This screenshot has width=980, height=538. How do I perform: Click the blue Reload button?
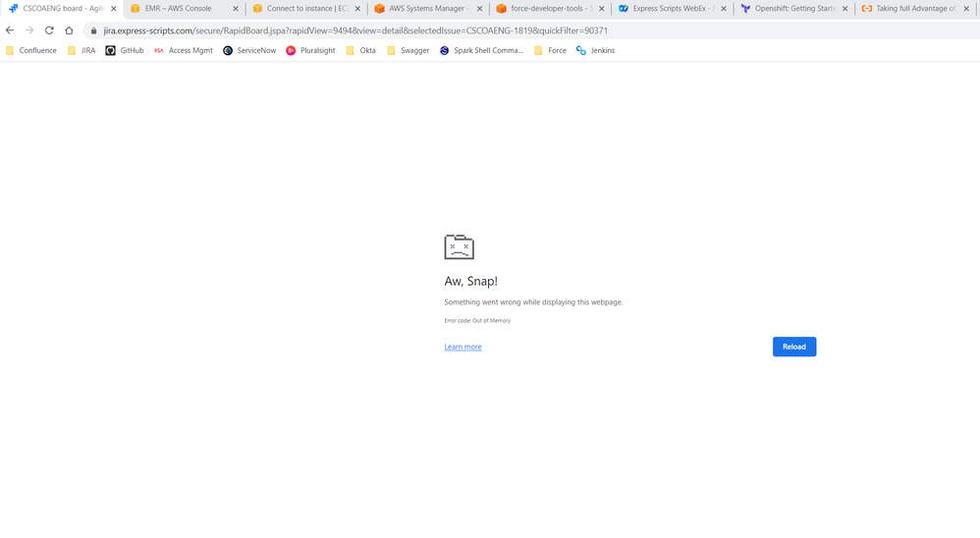[794, 347]
